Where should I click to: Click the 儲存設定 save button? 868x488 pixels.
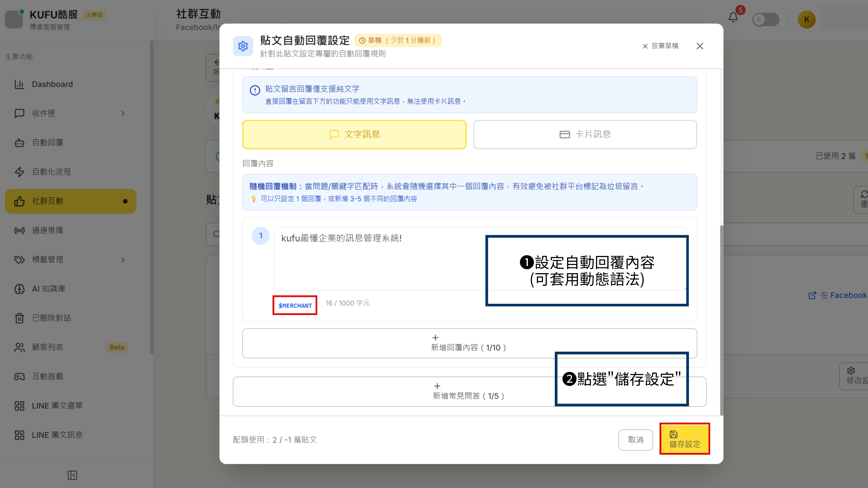pyautogui.click(x=685, y=439)
